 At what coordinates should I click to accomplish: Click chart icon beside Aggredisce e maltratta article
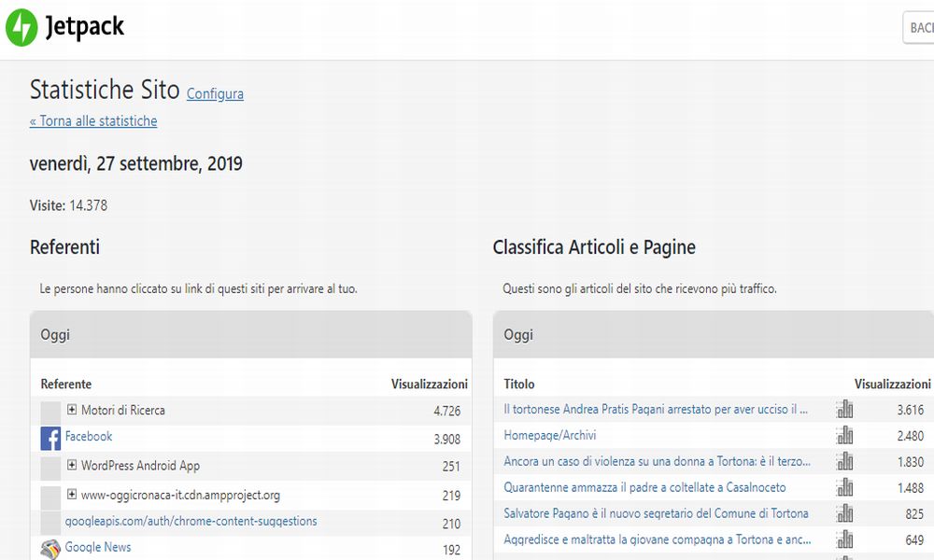tap(845, 539)
